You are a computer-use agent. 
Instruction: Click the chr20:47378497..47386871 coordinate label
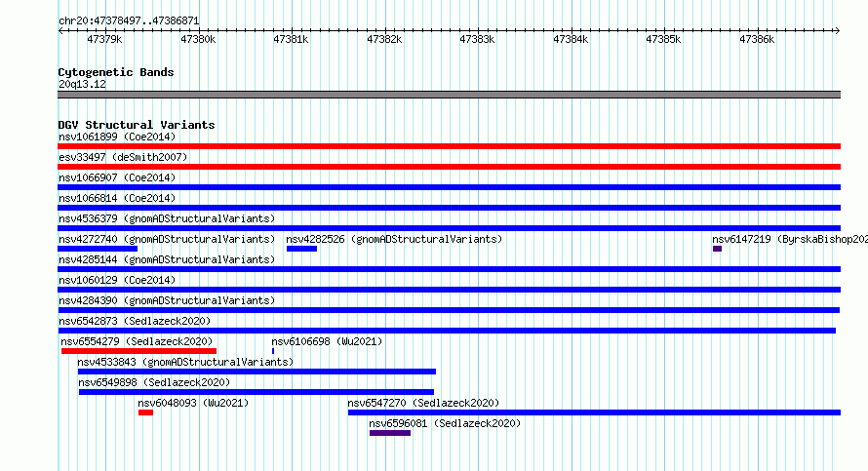(x=129, y=21)
